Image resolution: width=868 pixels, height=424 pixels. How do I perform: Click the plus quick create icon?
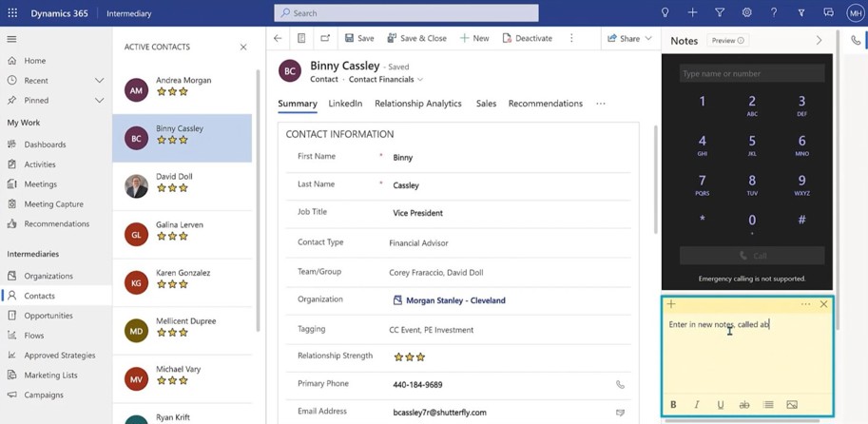coord(692,12)
